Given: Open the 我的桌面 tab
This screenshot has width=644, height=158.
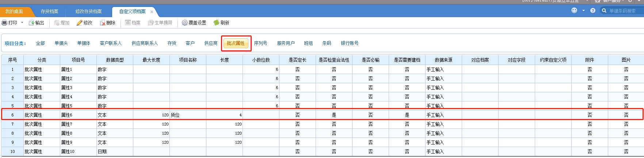Looking at the screenshot, I should 14,11.
